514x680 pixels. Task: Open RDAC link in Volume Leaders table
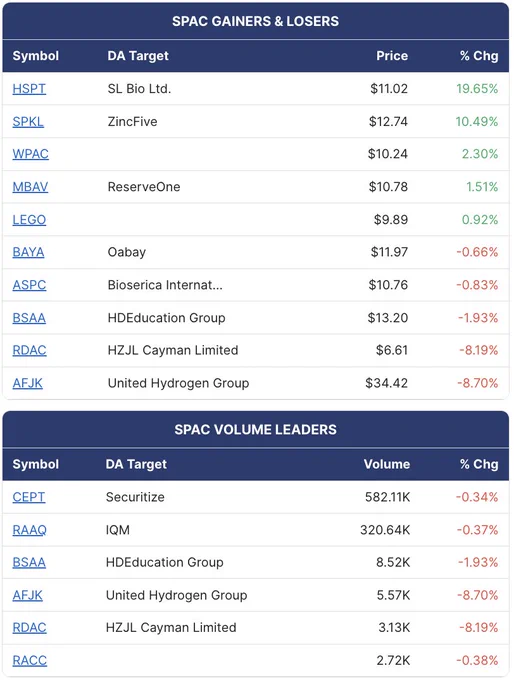coord(29,628)
